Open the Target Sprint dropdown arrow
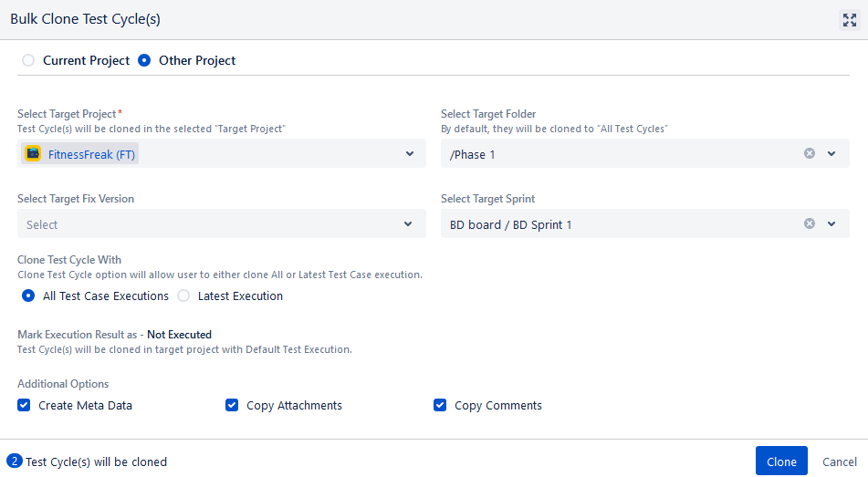 (x=831, y=224)
